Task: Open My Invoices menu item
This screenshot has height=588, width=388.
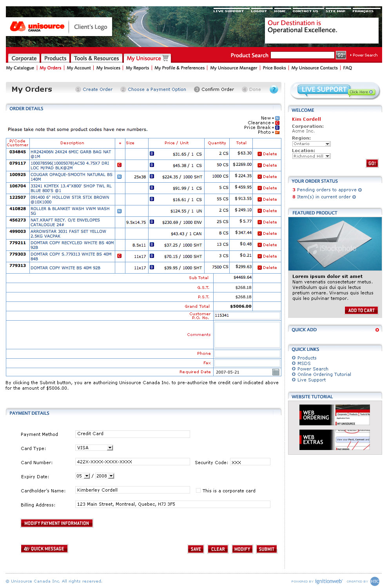Action: pos(108,68)
